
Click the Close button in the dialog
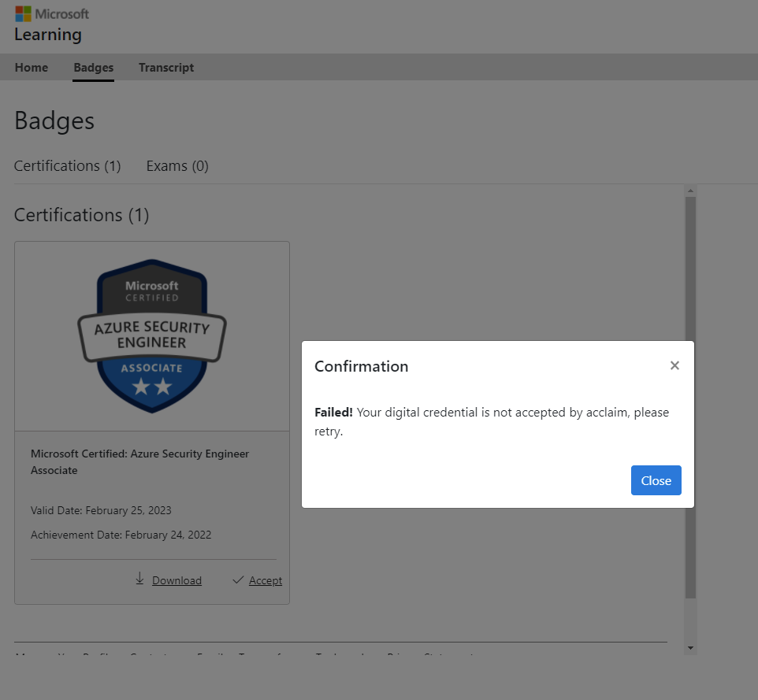[x=656, y=480]
